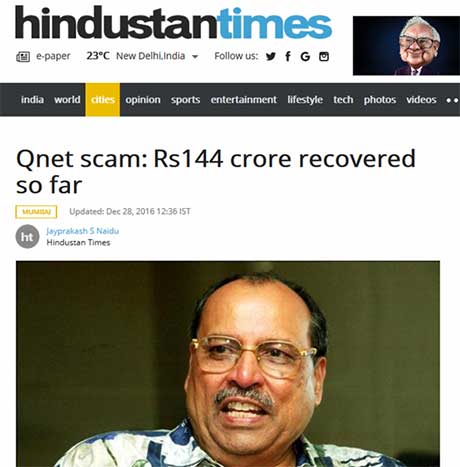Image resolution: width=460 pixels, height=467 pixels.
Task: Select the highlighted cities tab
Action: (103, 100)
